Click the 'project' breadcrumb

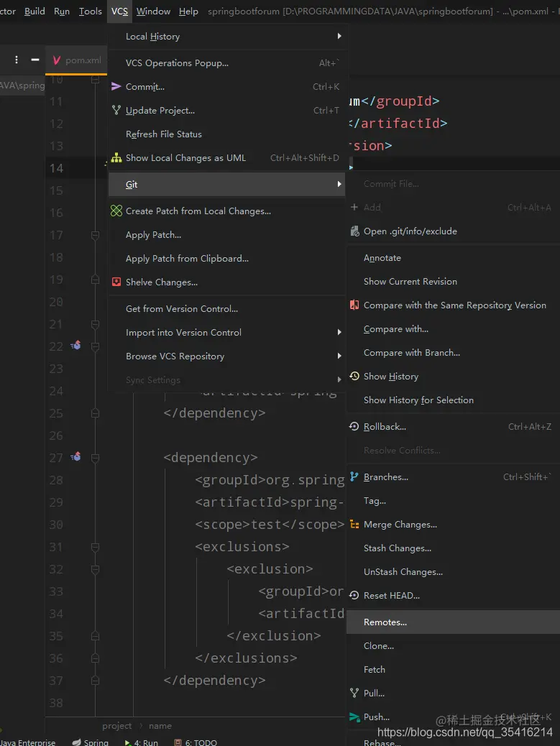[x=117, y=726]
